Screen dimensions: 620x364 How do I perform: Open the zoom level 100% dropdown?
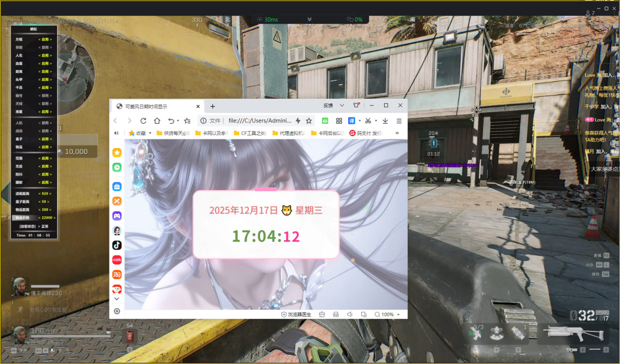pos(387,314)
